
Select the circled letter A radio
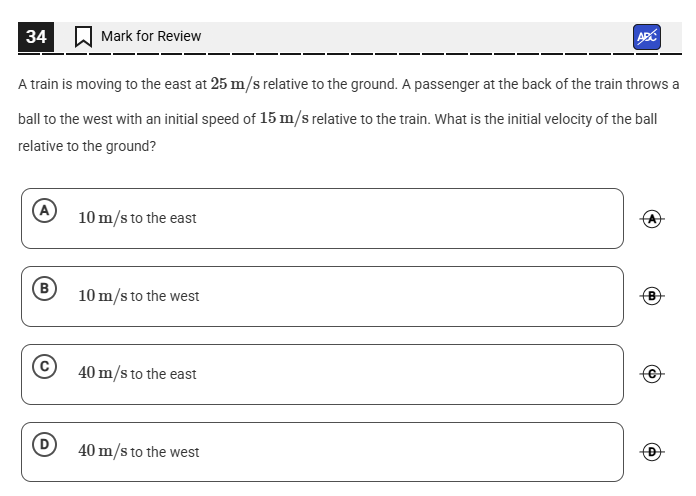43,211
